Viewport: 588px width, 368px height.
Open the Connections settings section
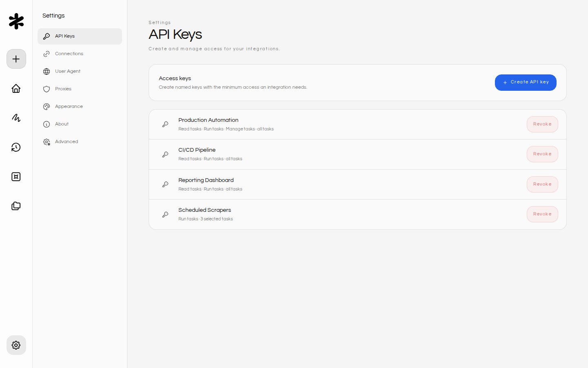(x=80, y=54)
